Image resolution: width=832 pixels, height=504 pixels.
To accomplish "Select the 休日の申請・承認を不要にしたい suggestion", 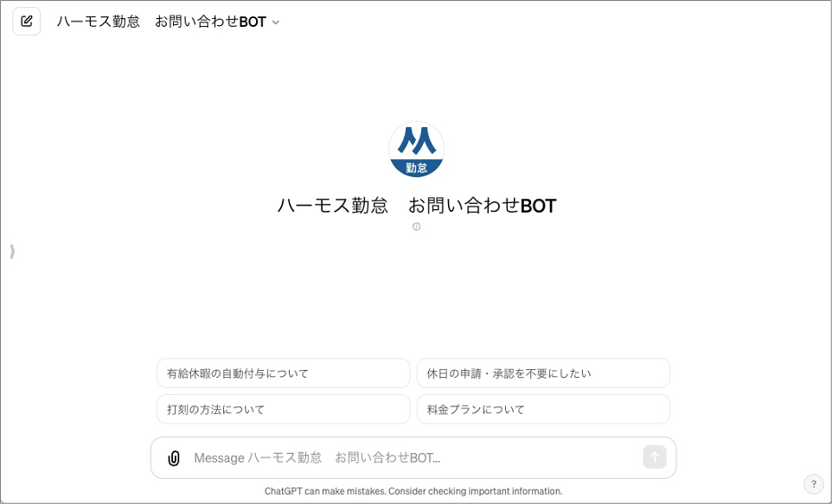I will pos(543,373).
